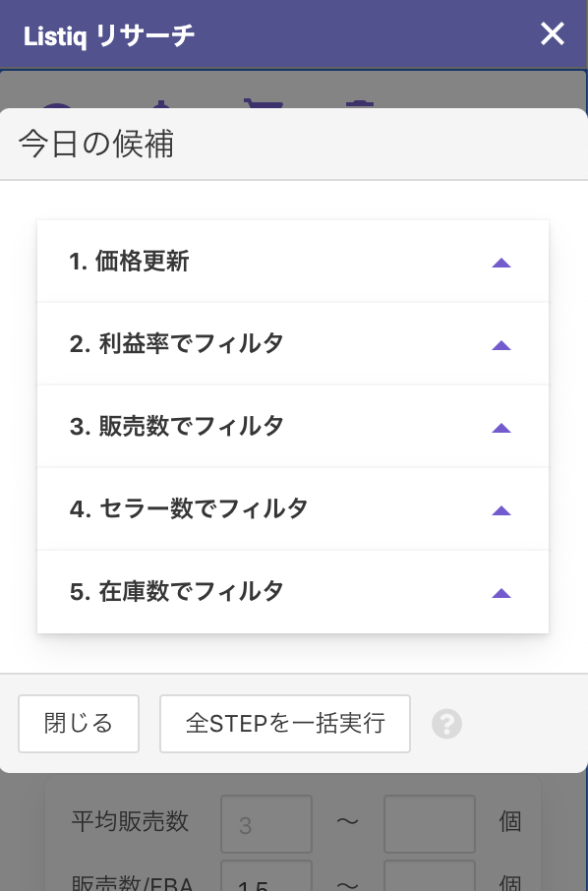Run all steps with 全STEPを一括実行
Viewport: 588px width, 891px height.
(x=285, y=724)
